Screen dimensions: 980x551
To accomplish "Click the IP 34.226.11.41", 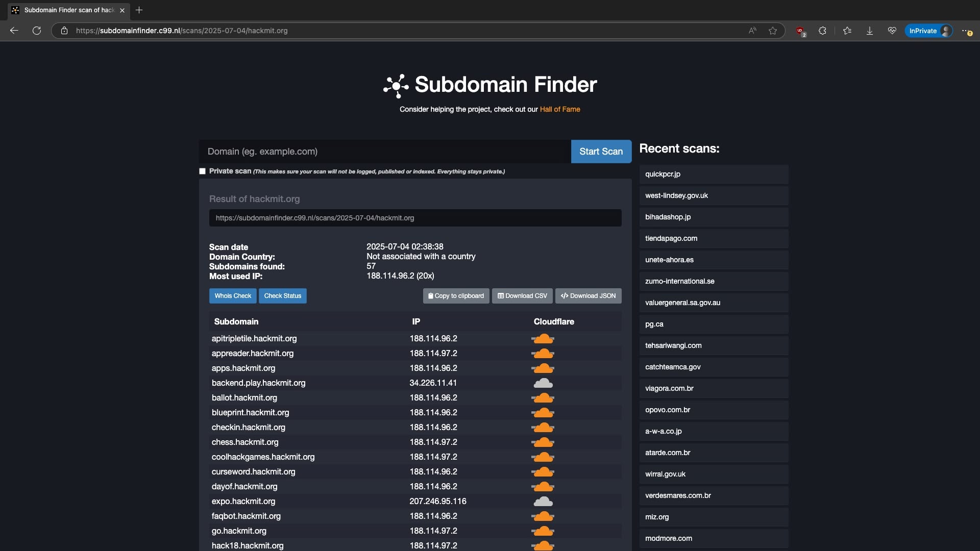I will click(433, 383).
